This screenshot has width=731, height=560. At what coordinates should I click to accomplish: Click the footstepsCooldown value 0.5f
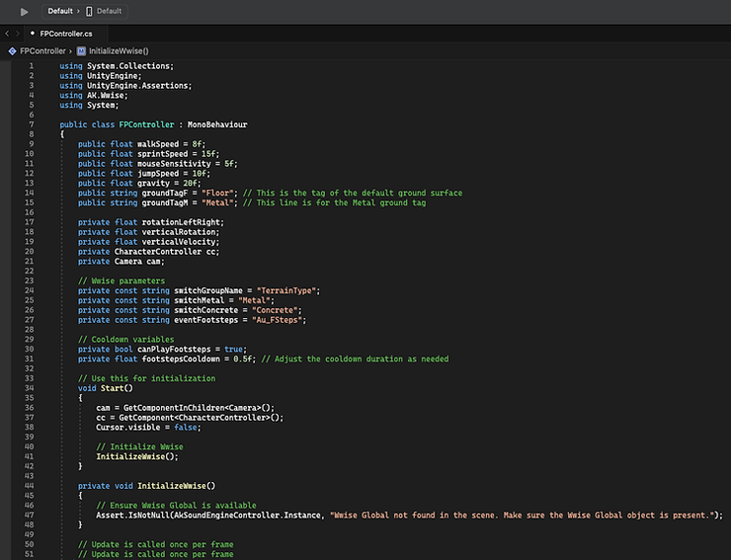pos(242,360)
